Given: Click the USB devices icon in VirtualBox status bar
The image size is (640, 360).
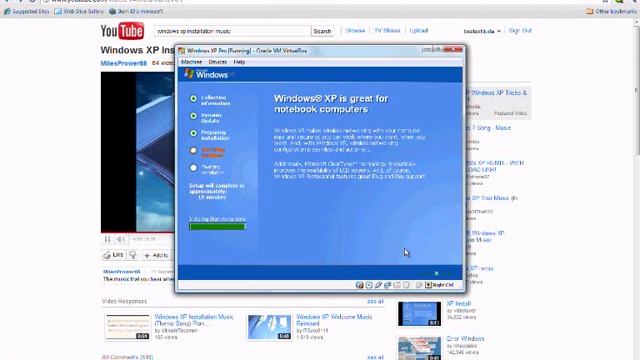Looking at the screenshot, I should pyautogui.click(x=378, y=285).
